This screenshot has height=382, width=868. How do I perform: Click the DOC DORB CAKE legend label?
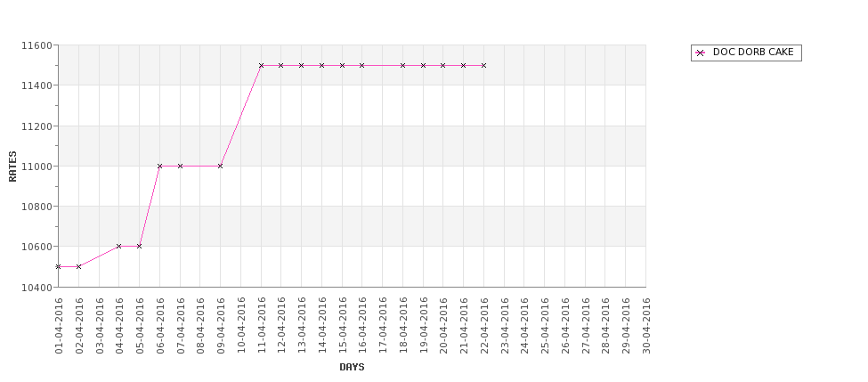click(753, 52)
